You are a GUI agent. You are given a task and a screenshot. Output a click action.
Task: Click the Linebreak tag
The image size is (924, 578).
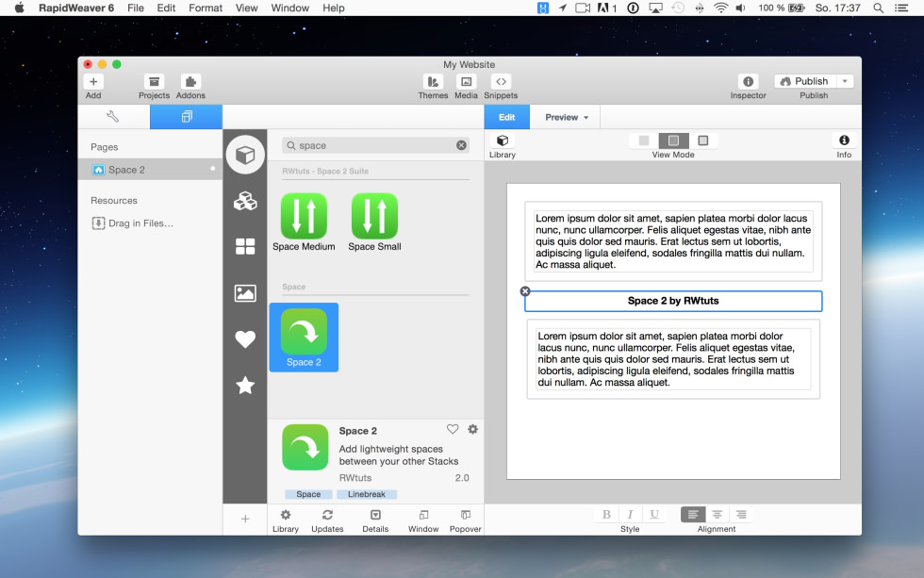coord(367,494)
